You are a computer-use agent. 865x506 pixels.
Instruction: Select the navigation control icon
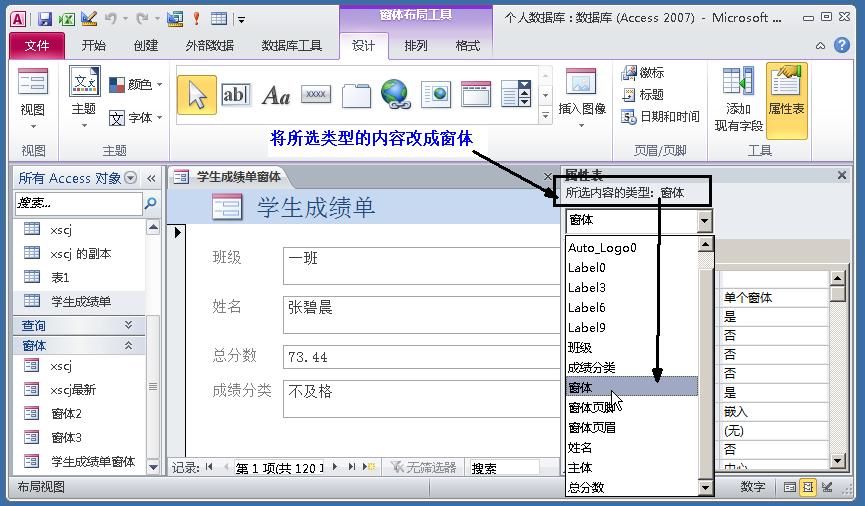click(x=476, y=94)
